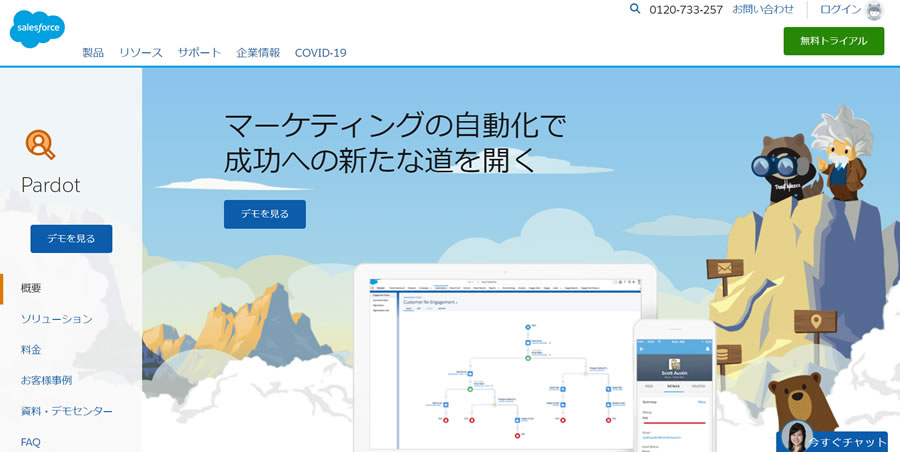
Task: Select 料金 in the sidebar
Action: 31,350
